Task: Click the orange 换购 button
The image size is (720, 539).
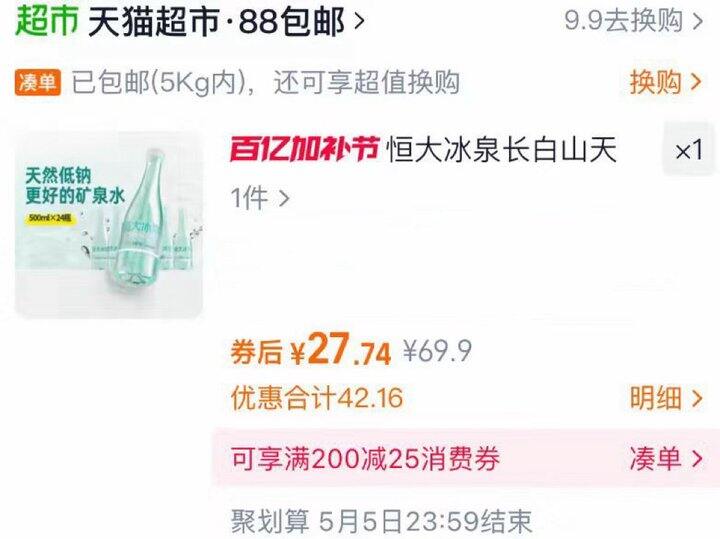Action: (655, 82)
